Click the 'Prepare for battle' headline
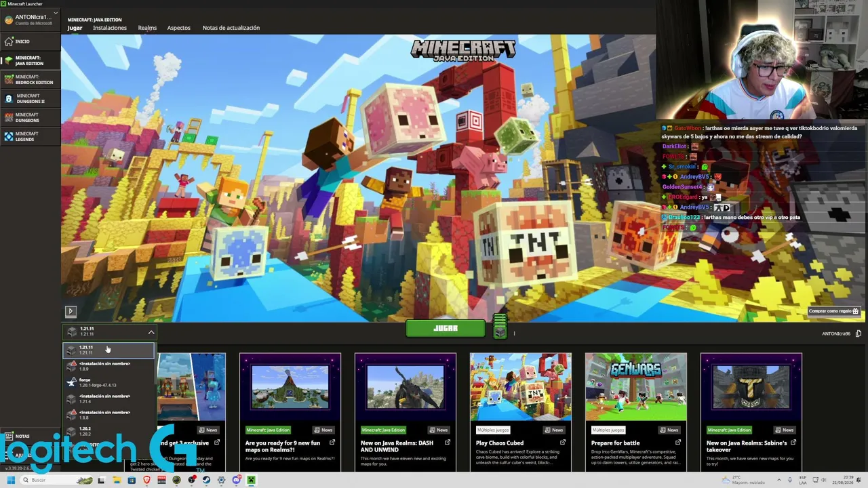Screen dimensions: 868x488 click(616, 443)
